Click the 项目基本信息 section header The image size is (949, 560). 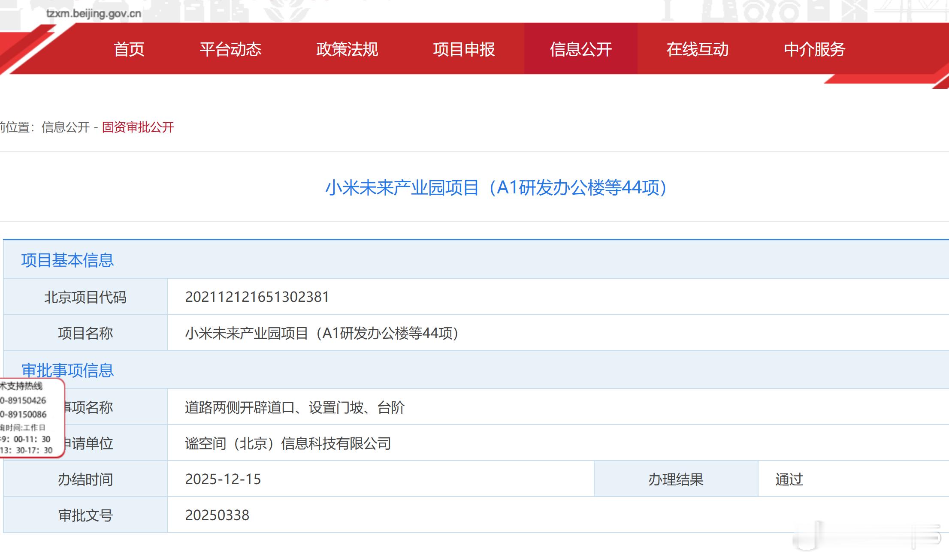68,260
